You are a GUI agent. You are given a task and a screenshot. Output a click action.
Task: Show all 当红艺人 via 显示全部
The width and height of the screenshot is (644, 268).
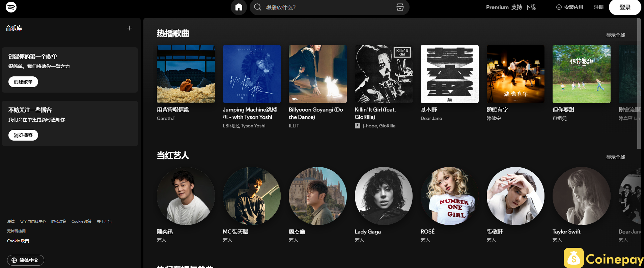(x=616, y=157)
